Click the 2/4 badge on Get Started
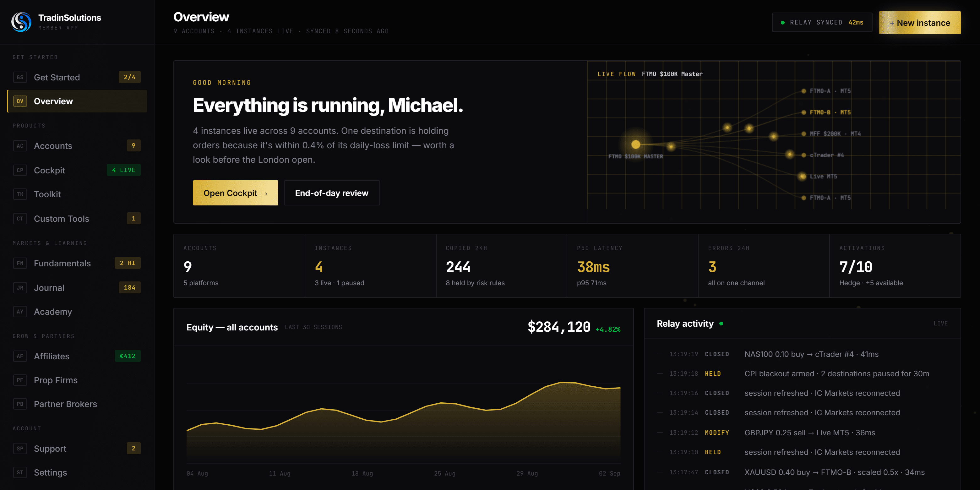The height and width of the screenshot is (490, 980). point(129,77)
